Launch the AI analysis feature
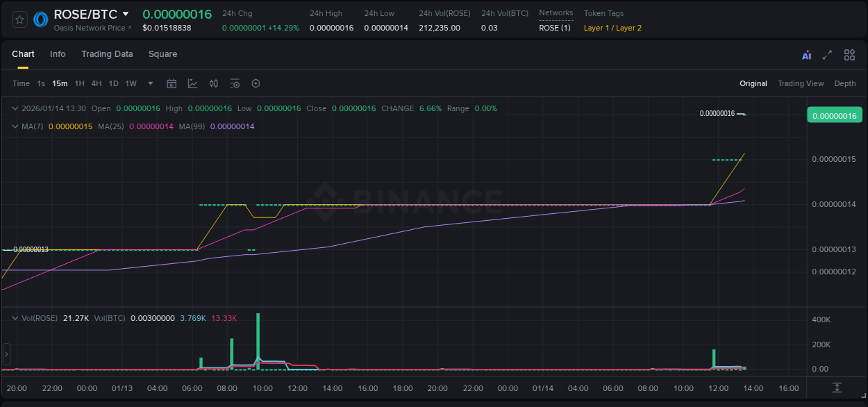Image resolution: width=868 pixels, height=407 pixels. 806,54
